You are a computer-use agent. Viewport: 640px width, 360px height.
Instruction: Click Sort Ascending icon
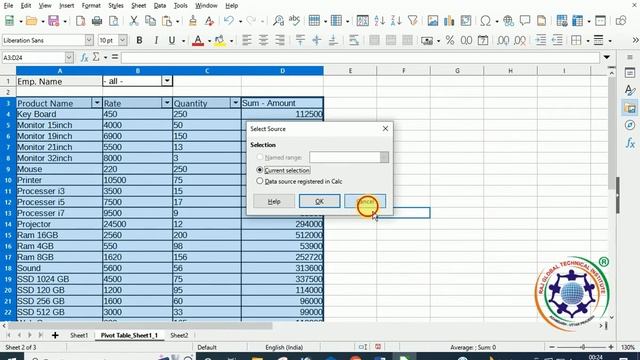click(379, 21)
